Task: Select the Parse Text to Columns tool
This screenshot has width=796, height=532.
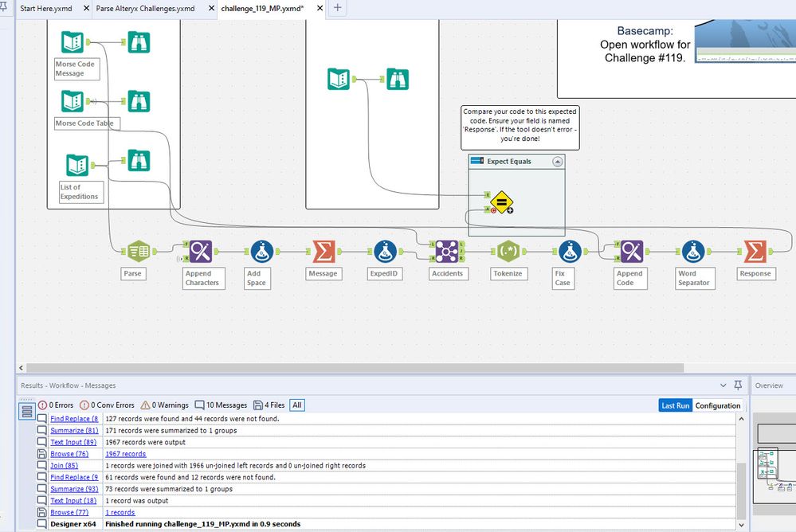Action: [x=139, y=252]
